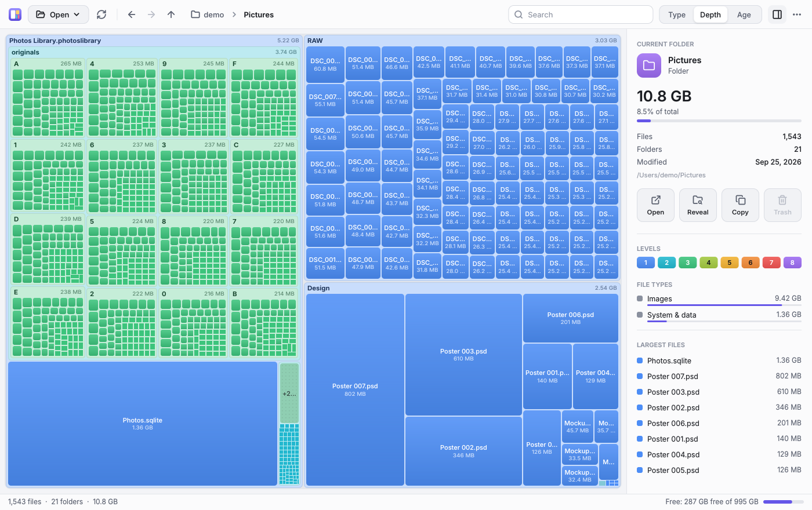Select level 5 yellow swatch

tap(729, 263)
